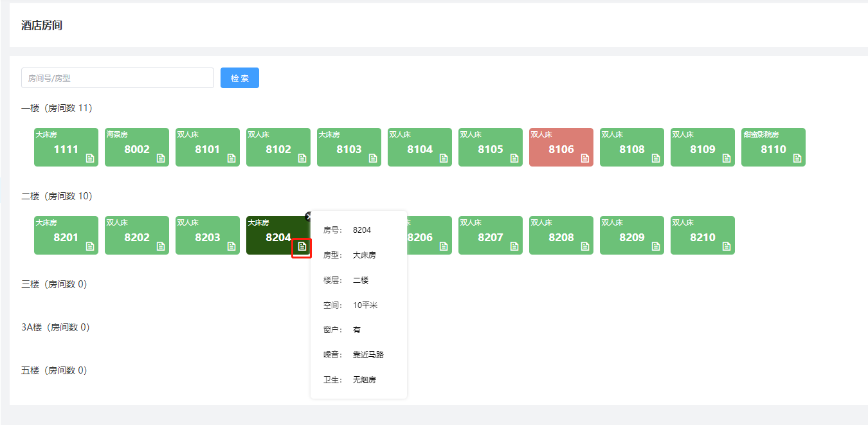Viewport: 868px width, 425px height.
Task: Show details icon for room 8103
Action: (x=373, y=158)
